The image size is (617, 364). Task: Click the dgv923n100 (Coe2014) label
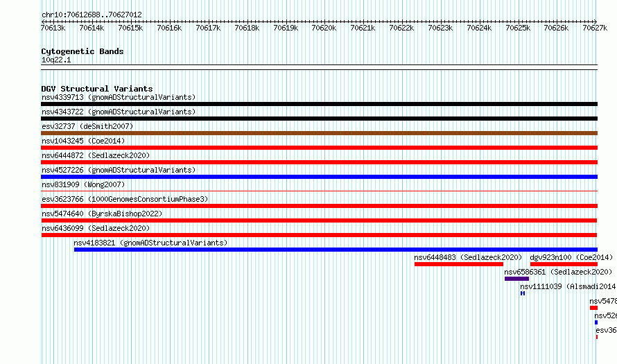tap(571, 257)
